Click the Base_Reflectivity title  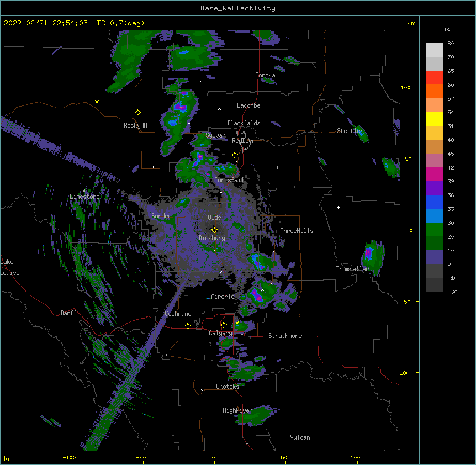click(x=238, y=8)
